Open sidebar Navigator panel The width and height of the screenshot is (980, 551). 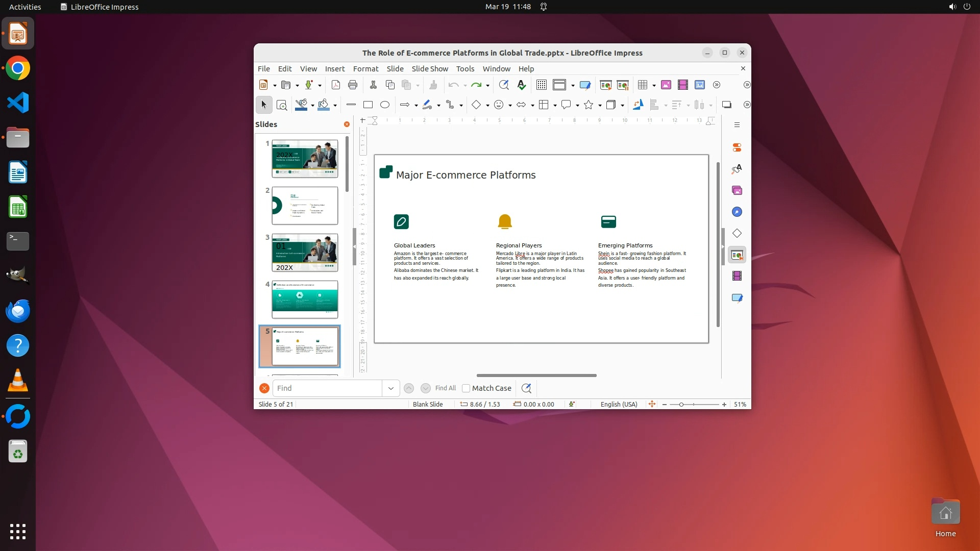(737, 212)
